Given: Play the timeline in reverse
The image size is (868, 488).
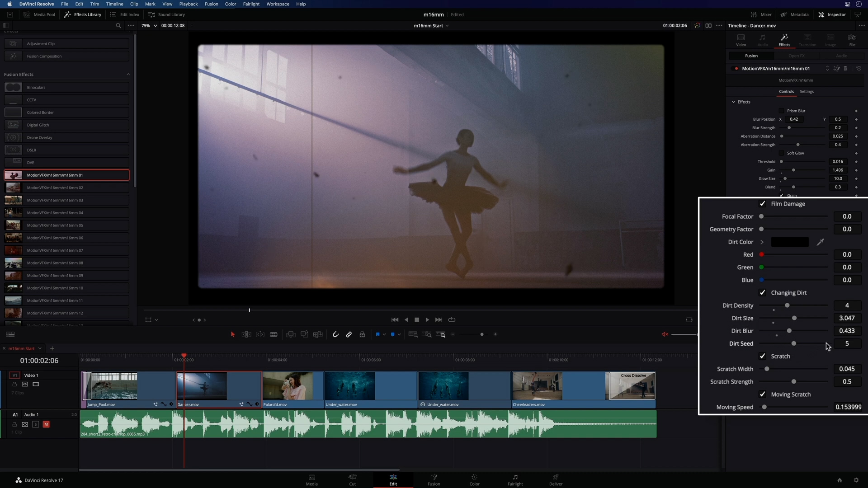Looking at the screenshot, I should click(x=406, y=320).
